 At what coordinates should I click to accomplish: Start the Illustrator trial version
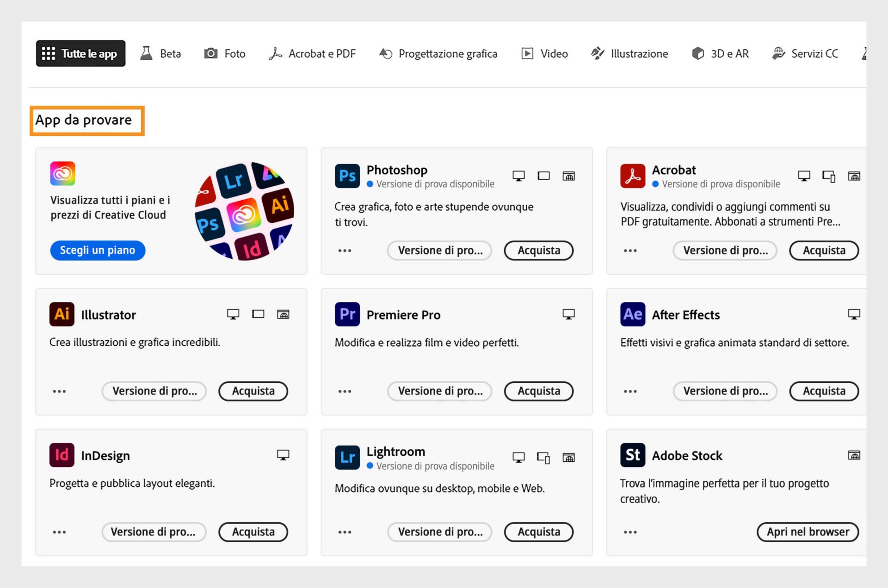click(x=154, y=391)
